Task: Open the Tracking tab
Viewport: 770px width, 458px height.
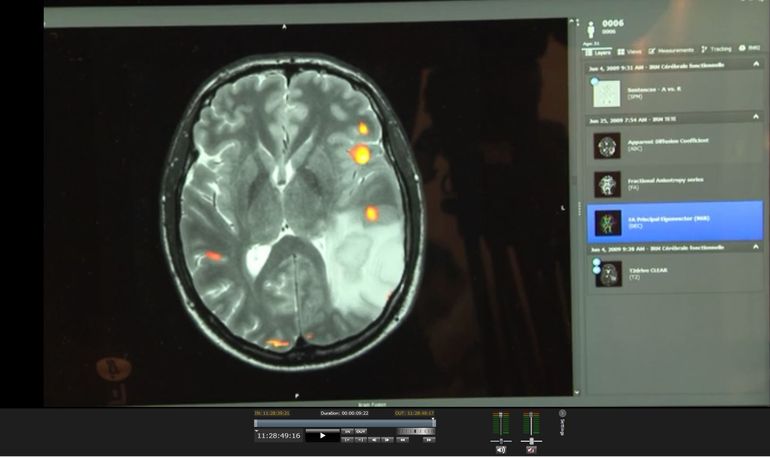Action: coord(716,49)
